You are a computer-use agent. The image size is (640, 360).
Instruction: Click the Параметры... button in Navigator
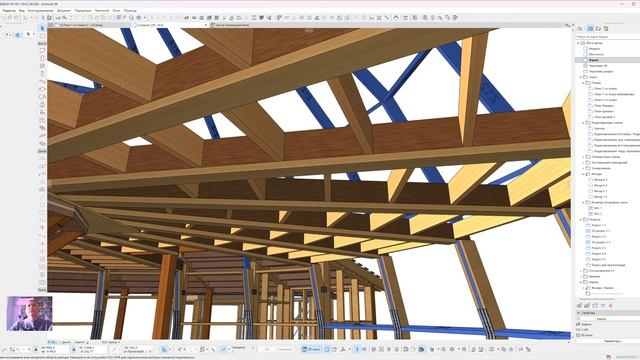613,341
